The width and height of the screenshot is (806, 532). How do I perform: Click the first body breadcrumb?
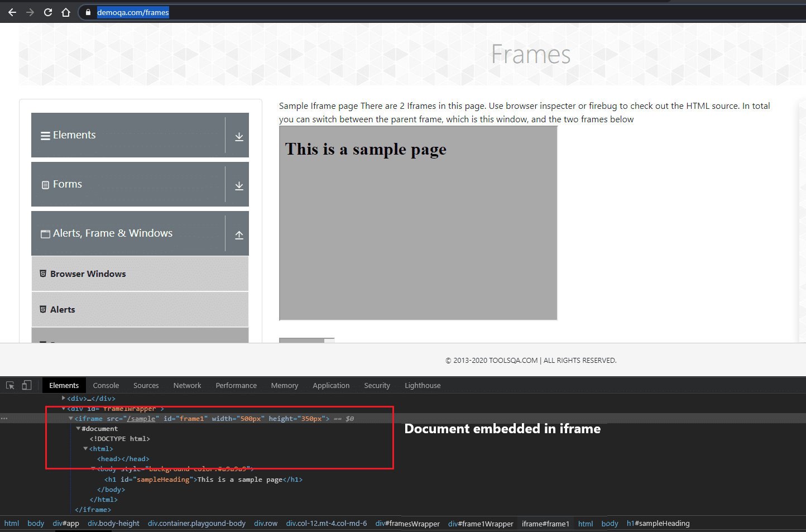[36, 523]
